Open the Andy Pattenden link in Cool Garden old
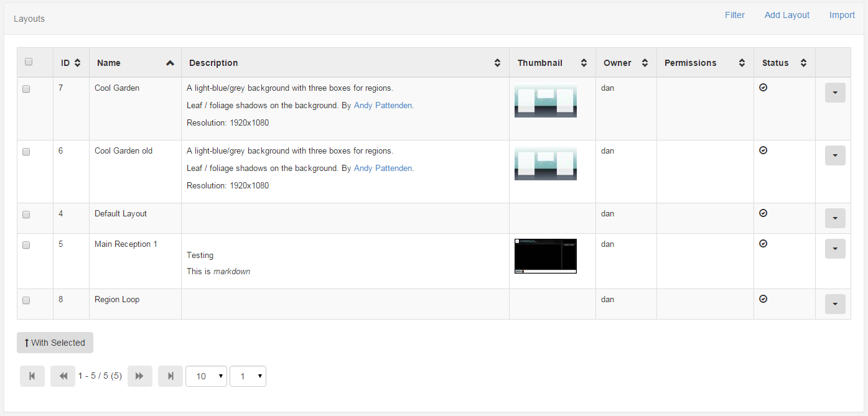868x416 pixels. tap(383, 168)
